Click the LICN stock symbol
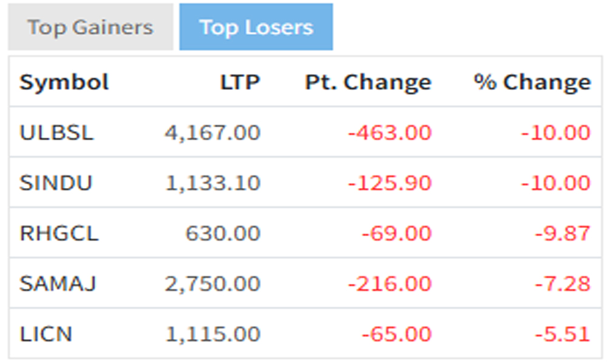Screen dimensions: 607x364 [x=46, y=334]
